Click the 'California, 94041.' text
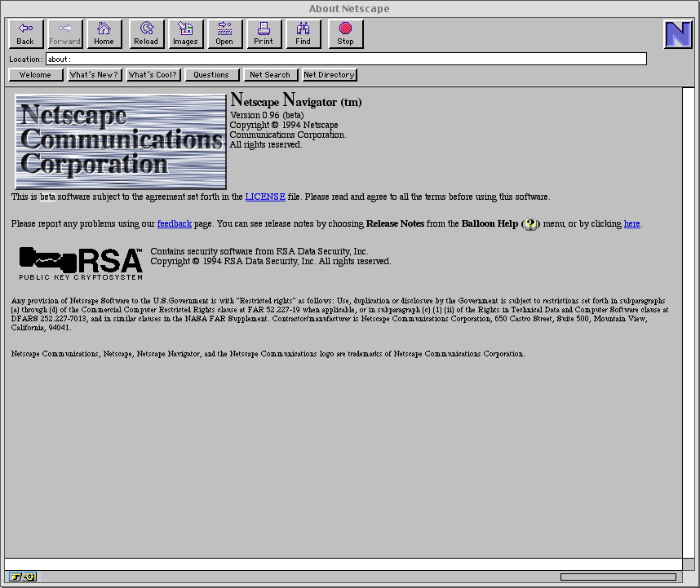This screenshot has height=588, width=700. pos(41,328)
